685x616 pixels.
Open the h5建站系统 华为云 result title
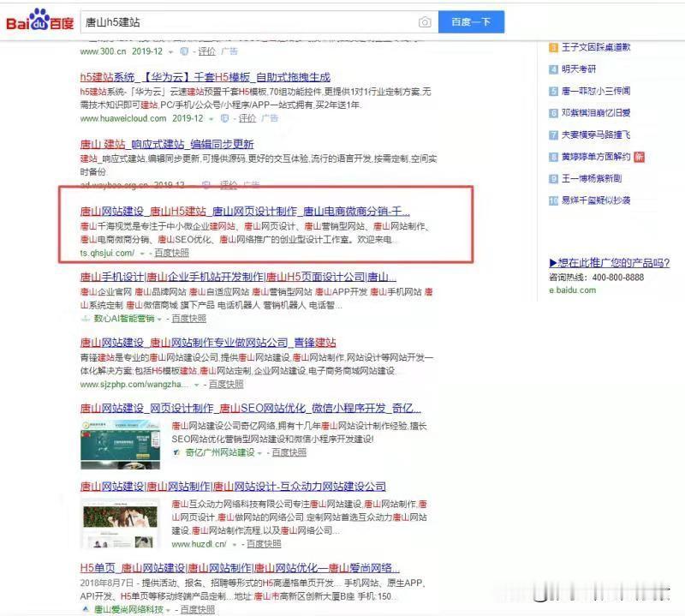pos(205,77)
